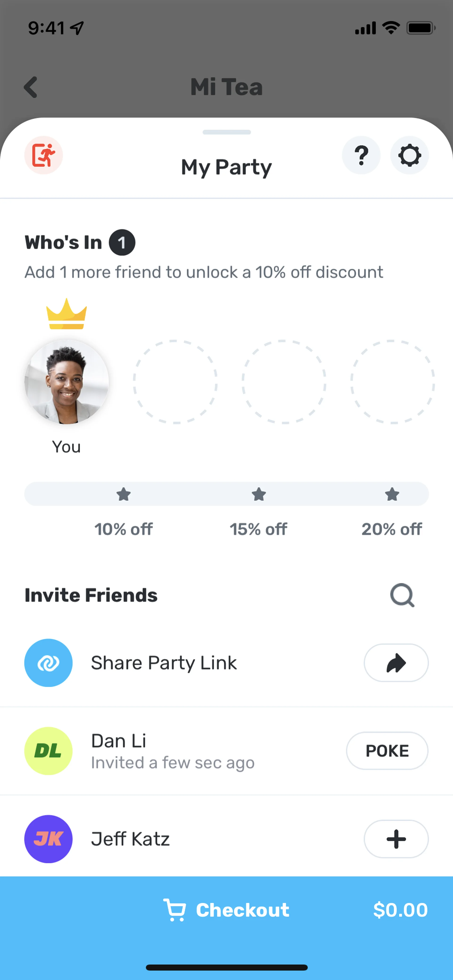
Task: Tap Dan Li's DL avatar
Action: point(48,751)
